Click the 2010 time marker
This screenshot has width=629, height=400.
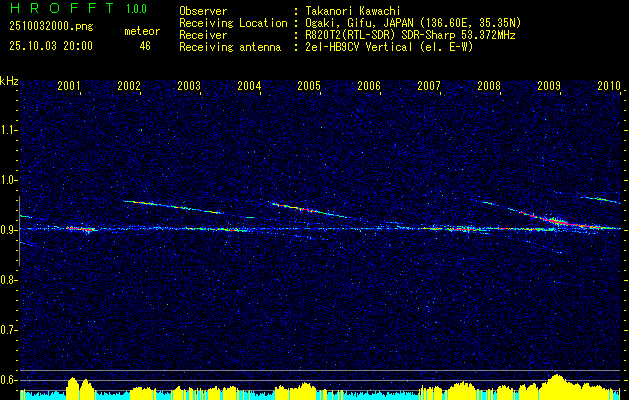(x=609, y=86)
